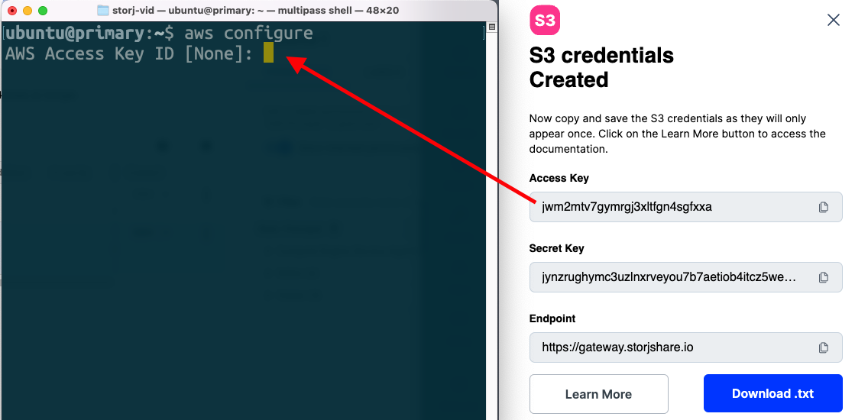Open the Learn More documentation
This screenshot has height=420, width=868.
(598, 394)
